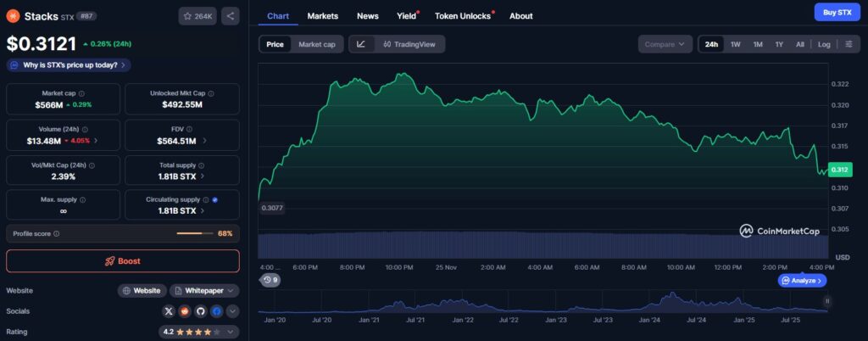
Task: Expand more socials chevron
Action: pos(232,311)
